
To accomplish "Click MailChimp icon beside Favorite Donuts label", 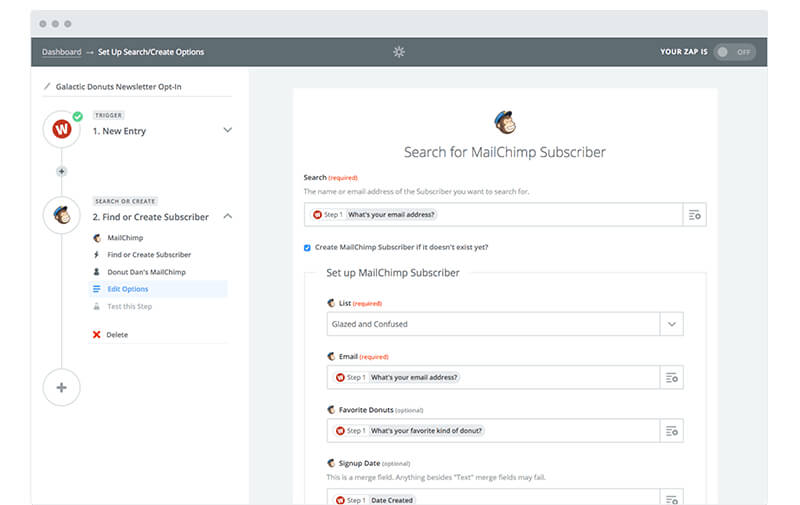I will (331, 410).
